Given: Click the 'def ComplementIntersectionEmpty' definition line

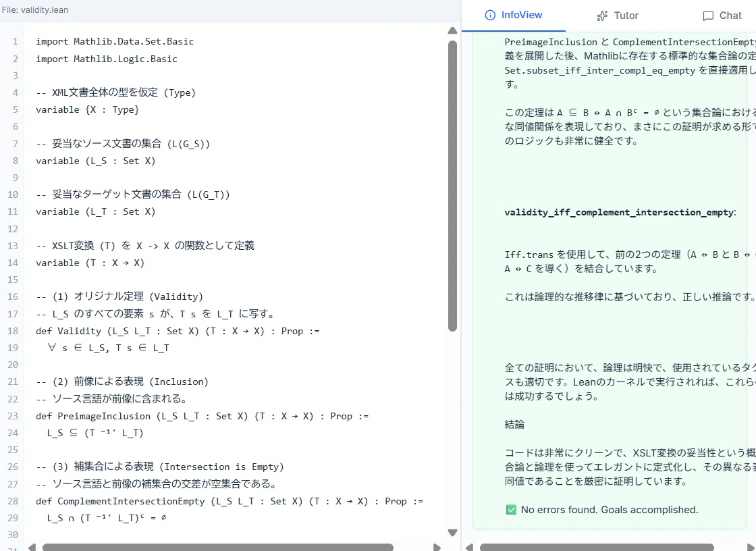Looking at the screenshot, I should [x=230, y=501].
